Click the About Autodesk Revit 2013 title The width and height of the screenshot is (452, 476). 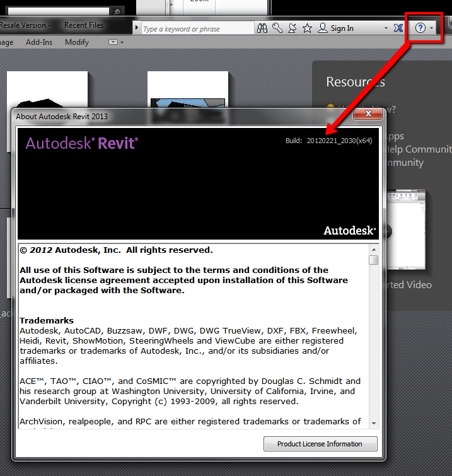62,117
